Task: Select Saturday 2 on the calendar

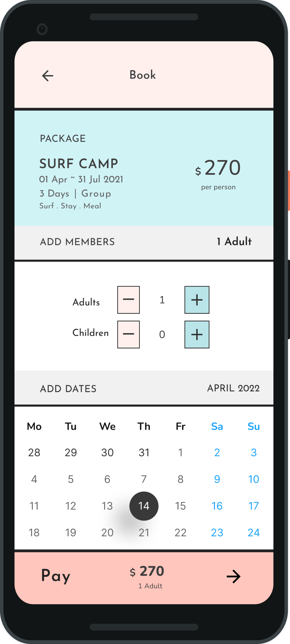Action: tap(217, 452)
